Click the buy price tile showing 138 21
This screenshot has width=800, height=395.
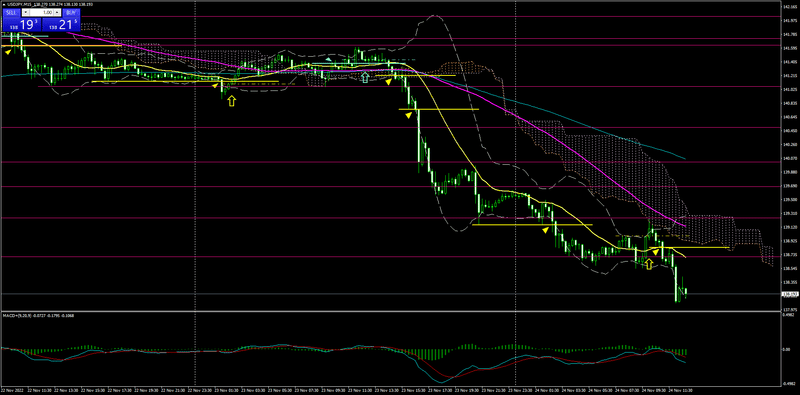point(61,24)
